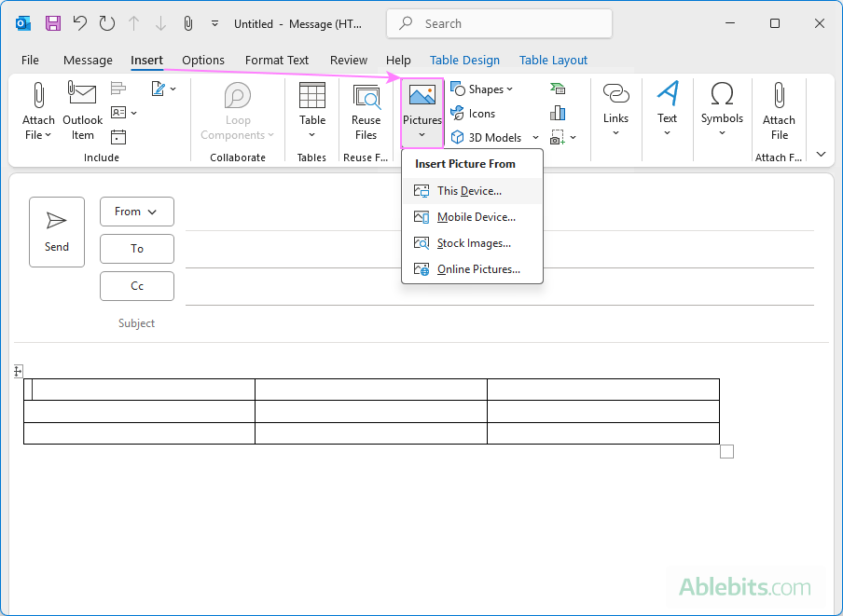843x616 pixels.
Task: Select This Device in the picture menu
Action: coord(468,190)
